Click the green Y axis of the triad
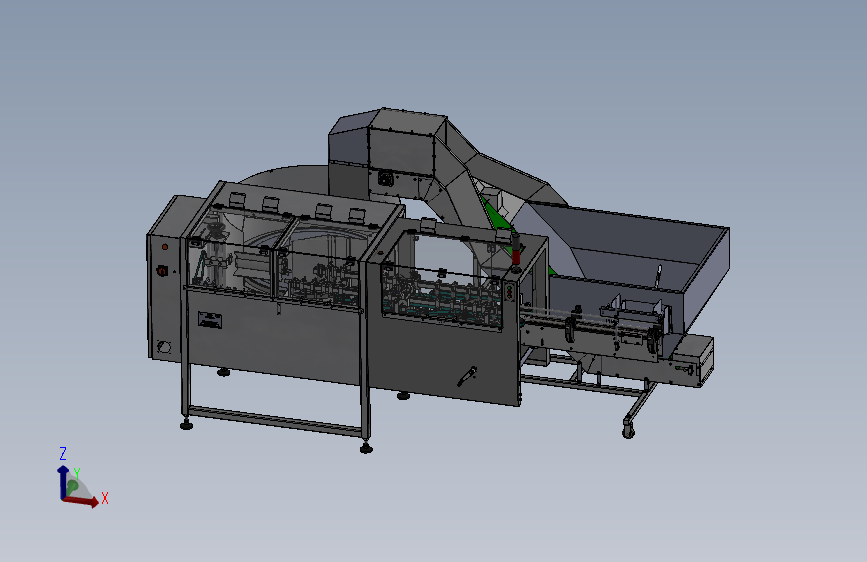The height and width of the screenshot is (562, 867). 71,487
